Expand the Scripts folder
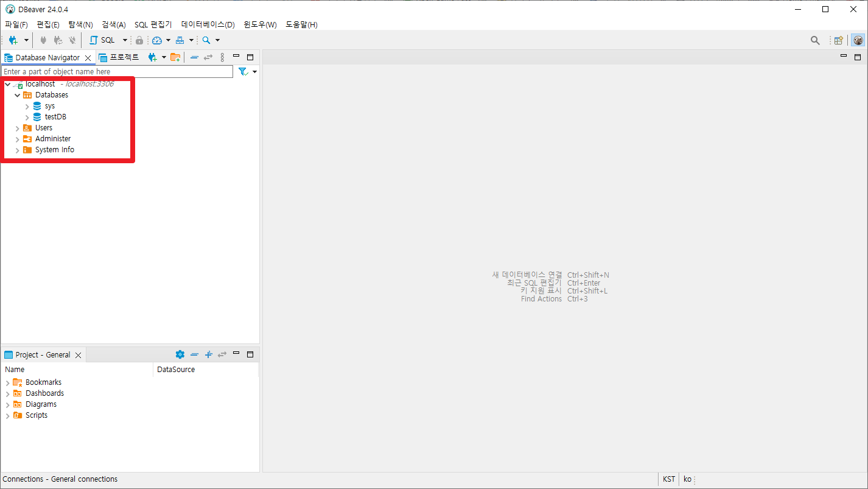The image size is (868, 489). tap(7, 415)
